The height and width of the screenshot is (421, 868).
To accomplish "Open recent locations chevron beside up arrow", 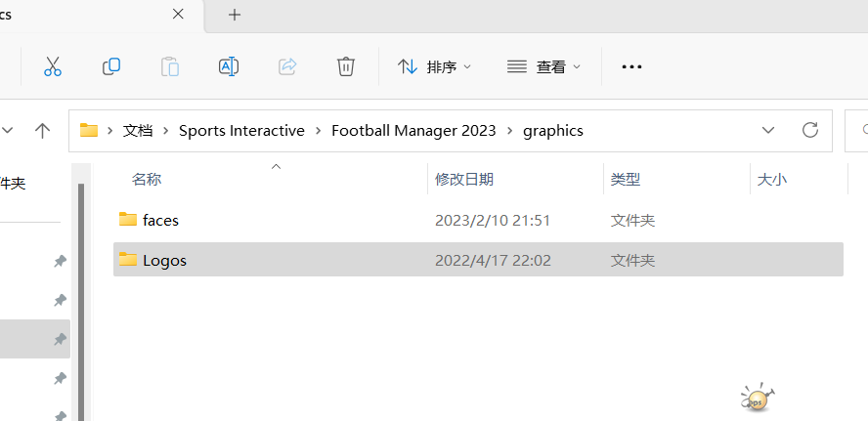I will click(x=8, y=131).
